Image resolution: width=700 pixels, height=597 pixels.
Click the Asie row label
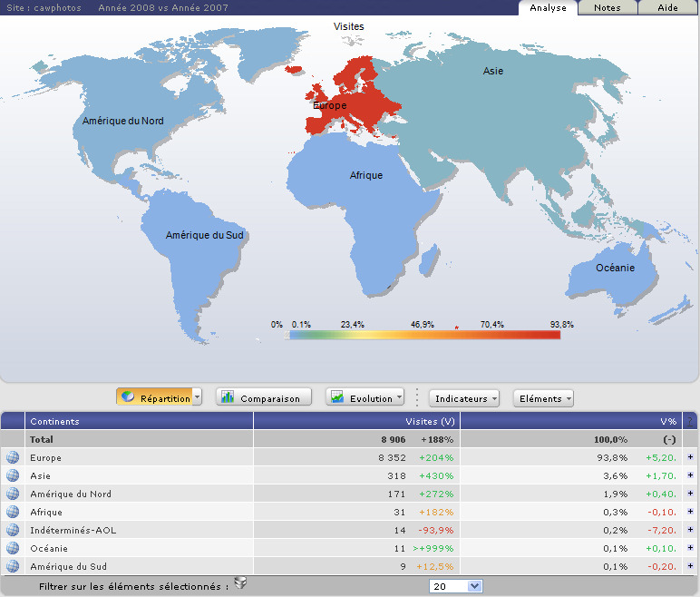coord(40,476)
